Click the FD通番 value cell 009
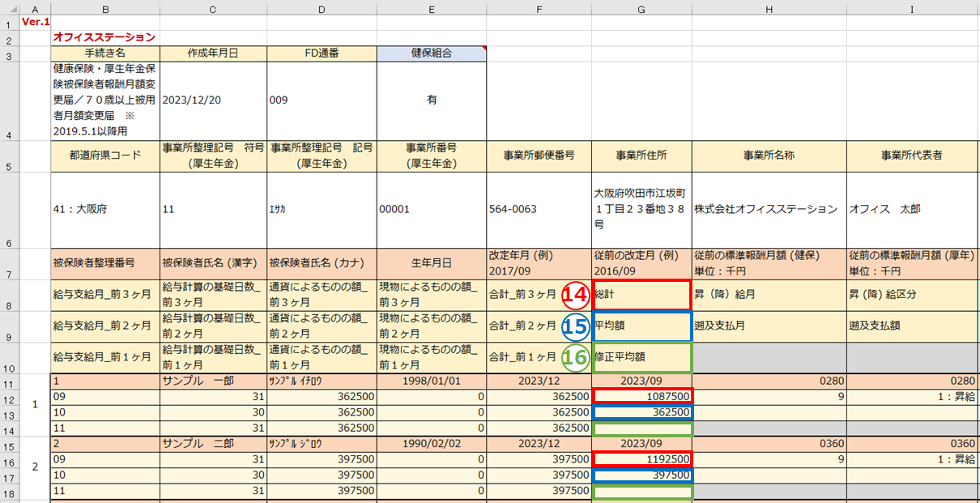 point(322,100)
